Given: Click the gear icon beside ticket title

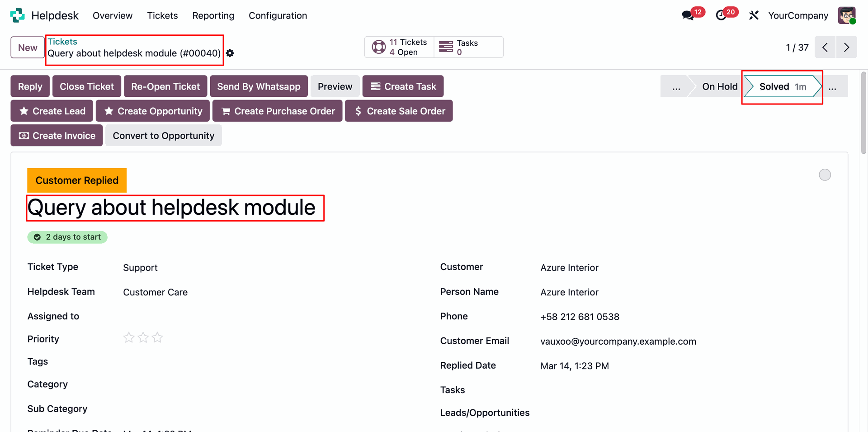Looking at the screenshot, I should coord(230,53).
